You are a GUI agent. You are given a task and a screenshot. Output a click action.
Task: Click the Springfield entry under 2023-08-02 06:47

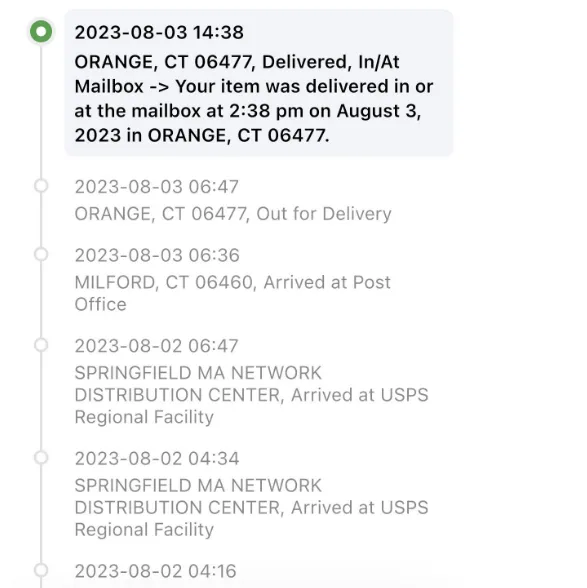pos(251,395)
